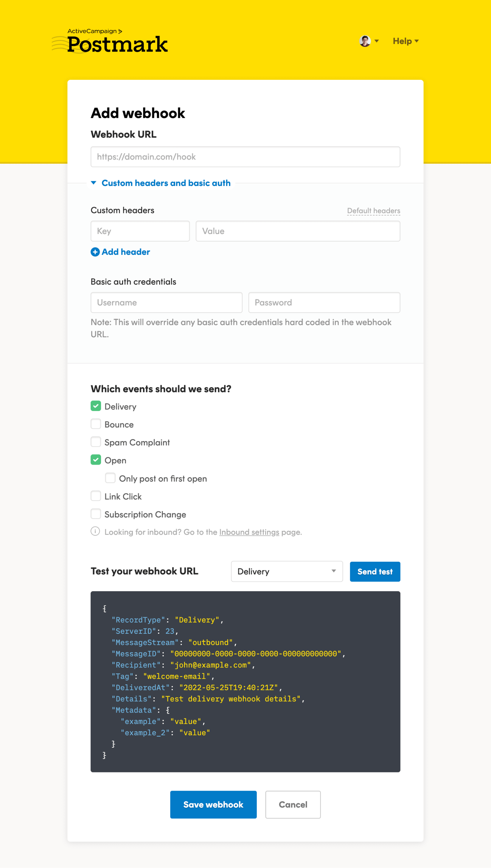
Task: Click the "MessageStream": "outbound" JSON line
Action: click(x=174, y=643)
